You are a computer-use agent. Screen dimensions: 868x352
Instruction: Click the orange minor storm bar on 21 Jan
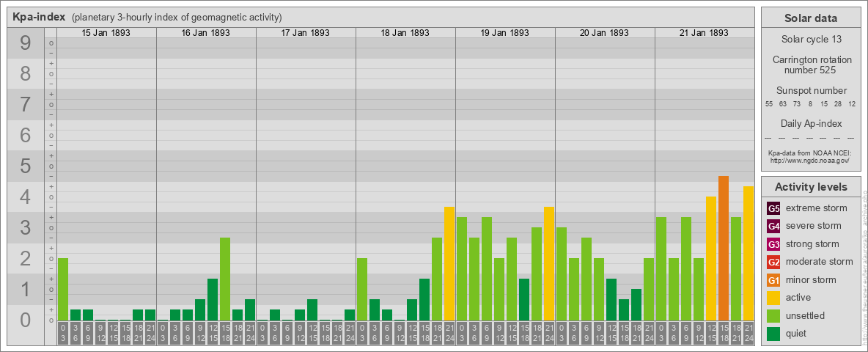click(723, 248)
